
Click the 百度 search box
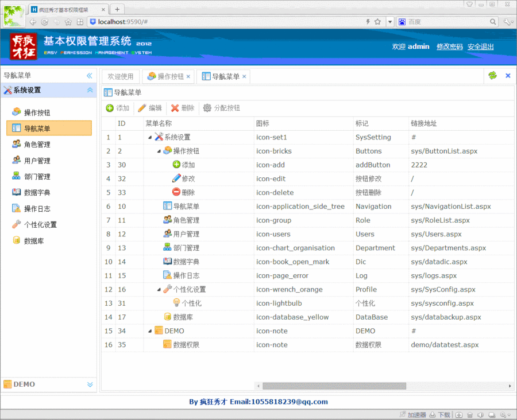pos(447,22)
